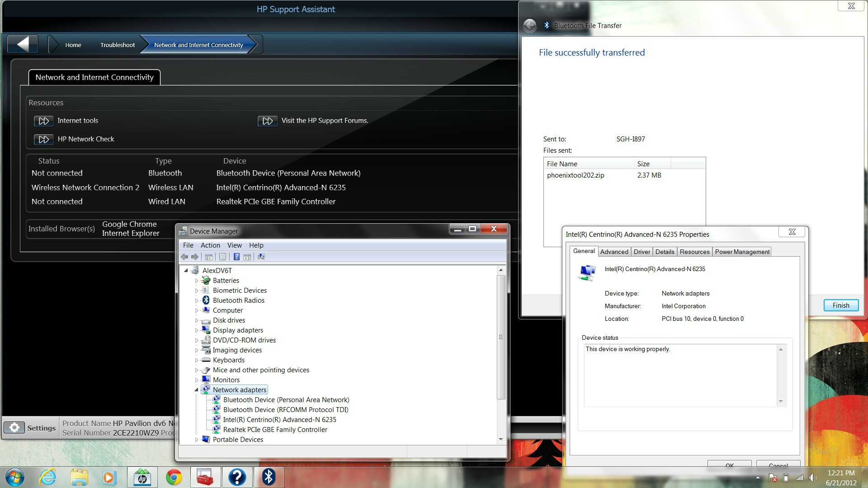Open the View menu in Device Manager
The image size is (868, 488).
click(234, 245)
